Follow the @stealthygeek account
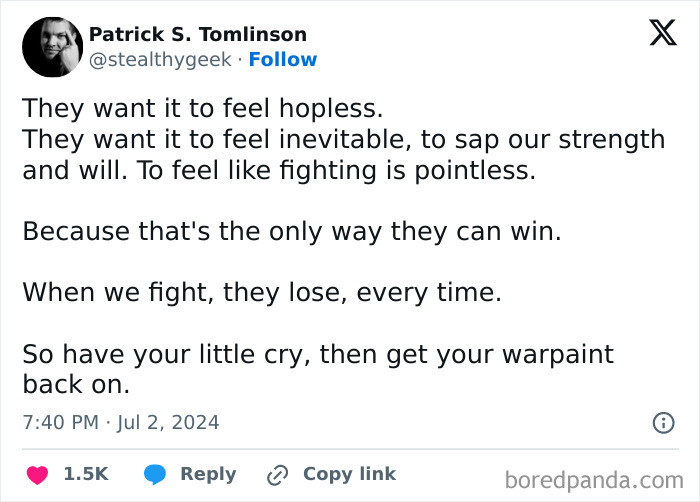 [x=283, y=59]
